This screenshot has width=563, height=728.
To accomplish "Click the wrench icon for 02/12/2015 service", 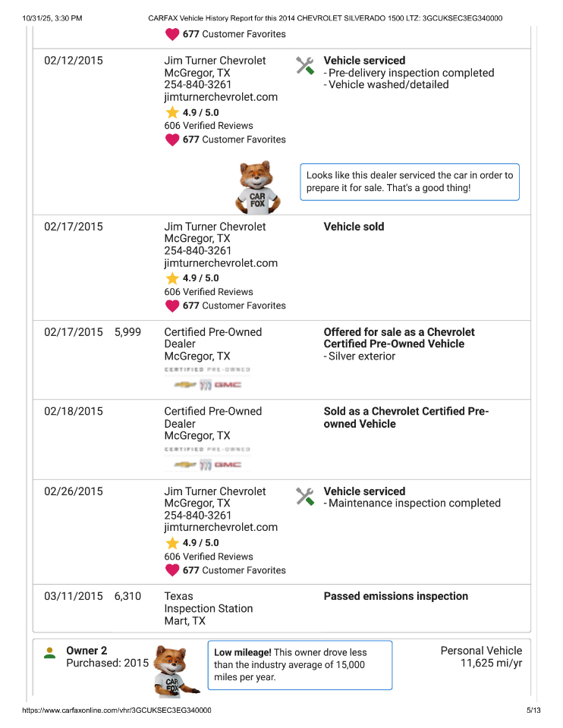I will tap(305, 66).
